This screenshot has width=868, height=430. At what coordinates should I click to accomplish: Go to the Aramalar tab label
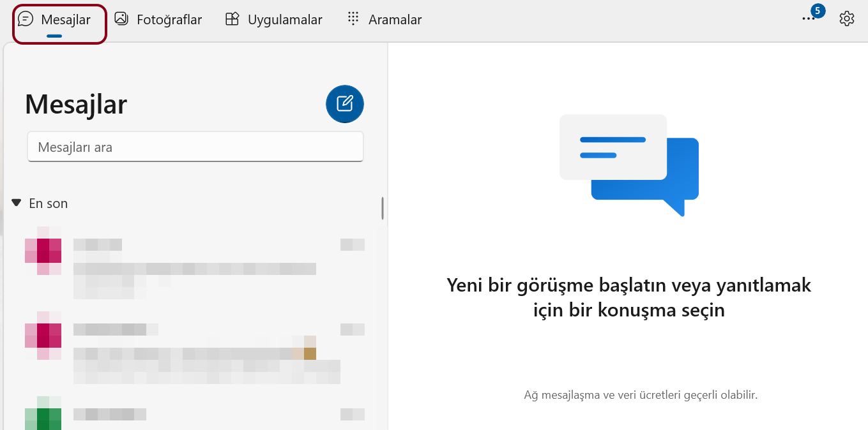[x=395, y=20]
